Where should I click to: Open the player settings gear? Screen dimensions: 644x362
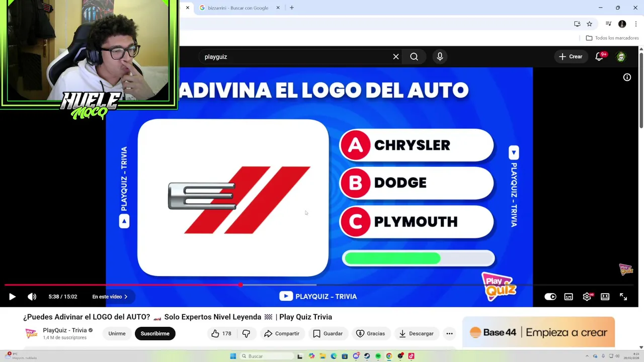[587, 297]
